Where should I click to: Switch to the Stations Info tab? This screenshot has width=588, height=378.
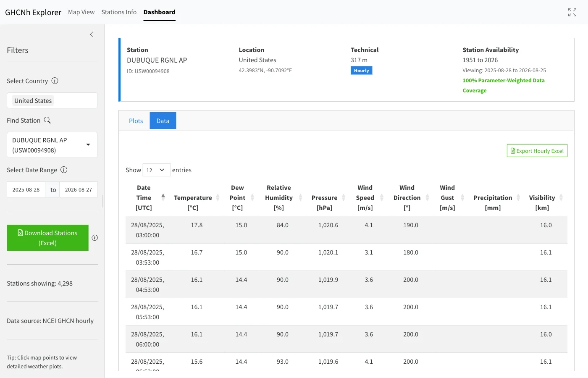coord(119,12)
